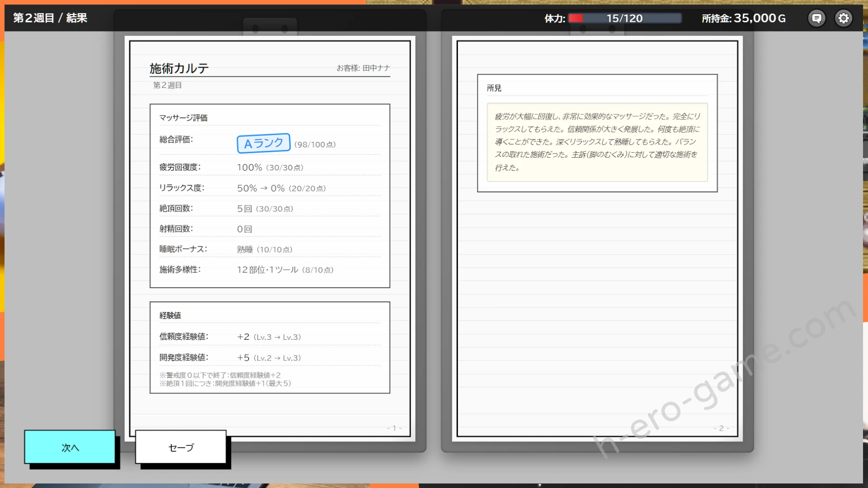Click the 第2週目 / 結果 header label
The image size is (868, 488).
(x=50, y=18)
